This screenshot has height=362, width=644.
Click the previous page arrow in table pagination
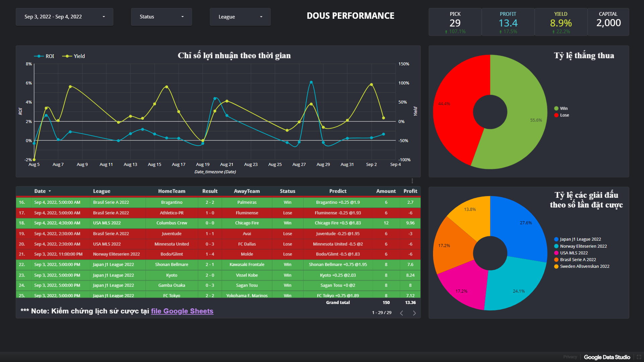pos(401,313)
